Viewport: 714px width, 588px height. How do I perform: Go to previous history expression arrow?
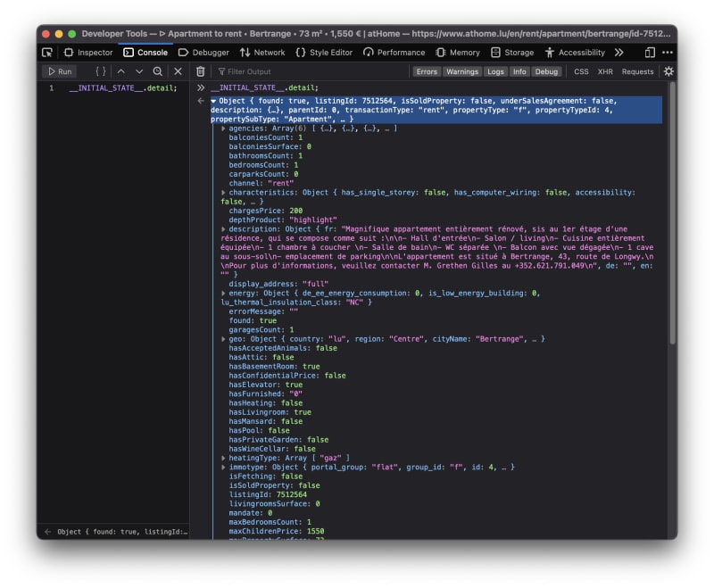(x=121, y=71)
